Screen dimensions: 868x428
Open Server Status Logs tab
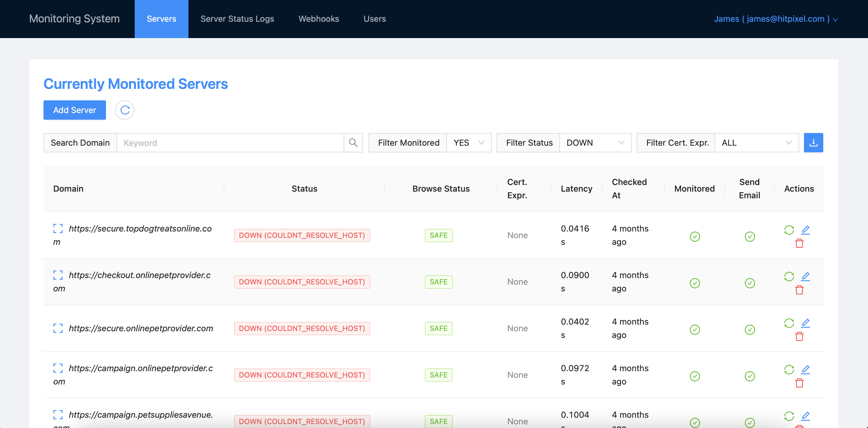(x=237, y=19)
